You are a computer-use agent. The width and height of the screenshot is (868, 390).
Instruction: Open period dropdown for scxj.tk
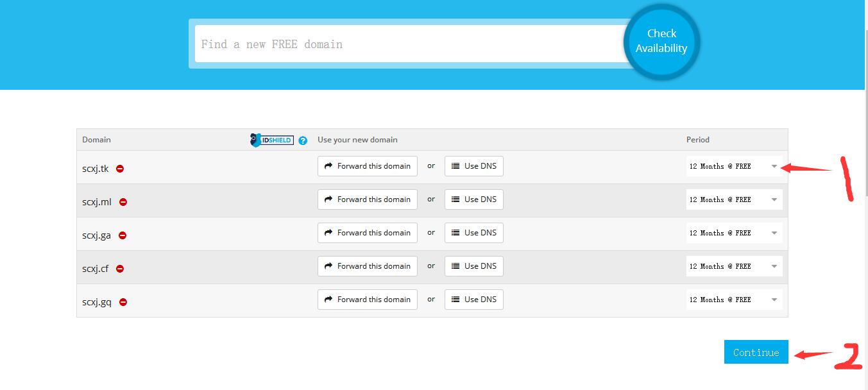coord(734,166)
